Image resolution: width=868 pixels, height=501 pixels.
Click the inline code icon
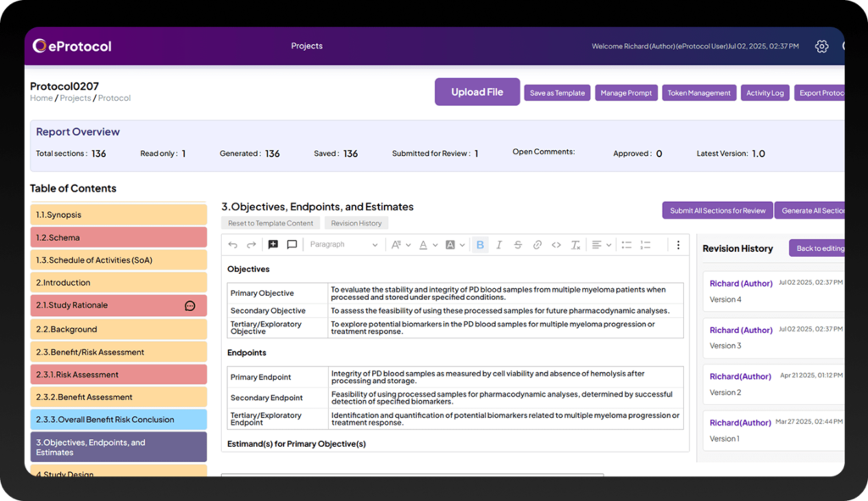tap(556, 245)
